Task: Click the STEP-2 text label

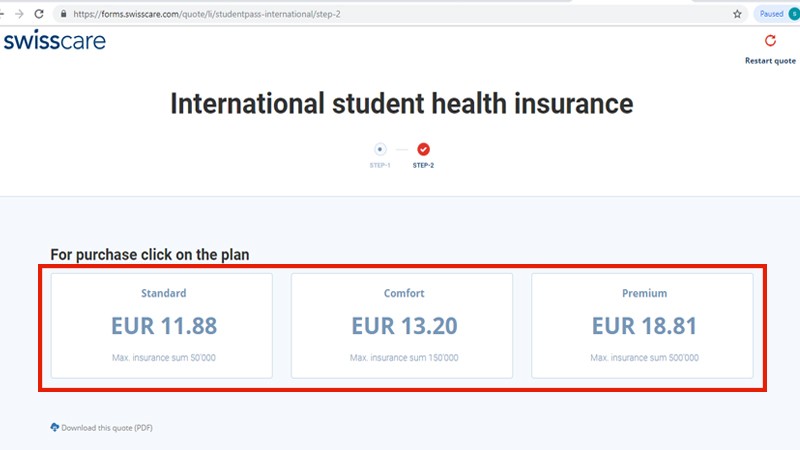Action: (423, 165)
